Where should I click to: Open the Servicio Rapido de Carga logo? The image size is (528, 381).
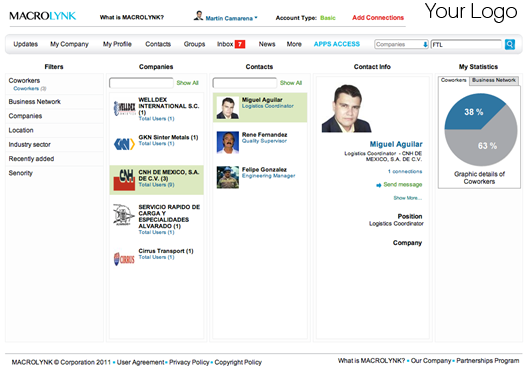coord(123,214)
